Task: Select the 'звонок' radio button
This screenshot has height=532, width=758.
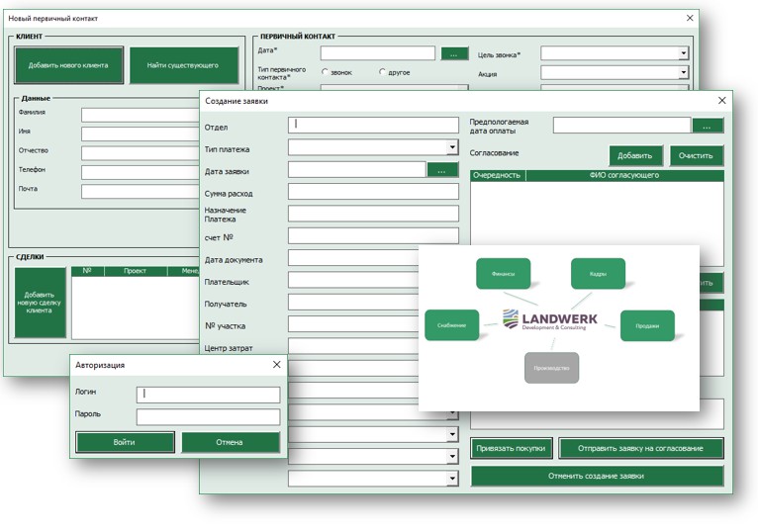Action: [x=325, y=72]
